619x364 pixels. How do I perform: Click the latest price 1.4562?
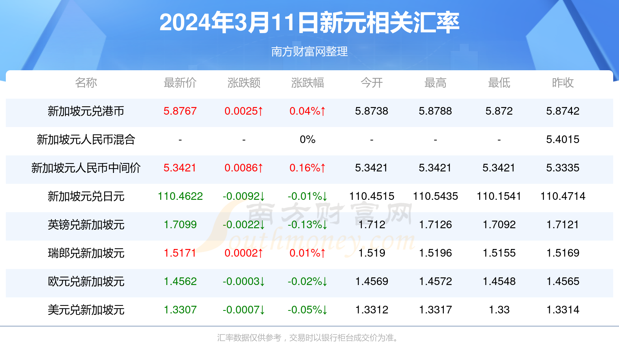pyautogui.click(x=180, y=281)
